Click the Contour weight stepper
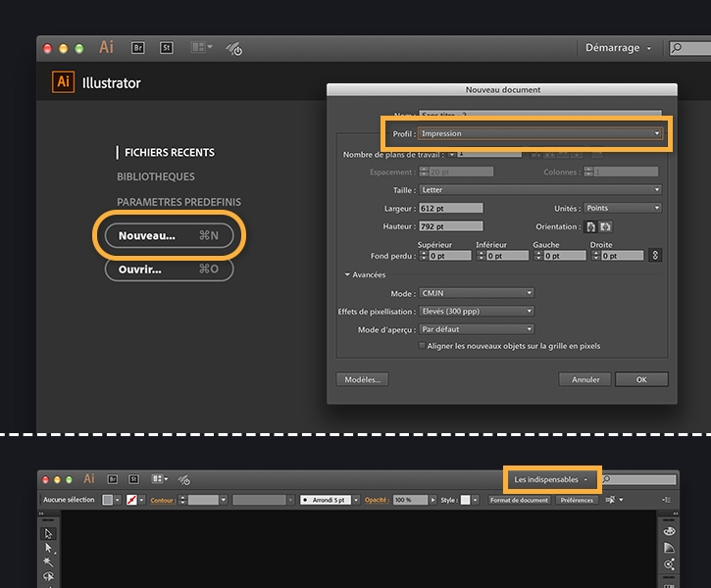 pos(182,500)
